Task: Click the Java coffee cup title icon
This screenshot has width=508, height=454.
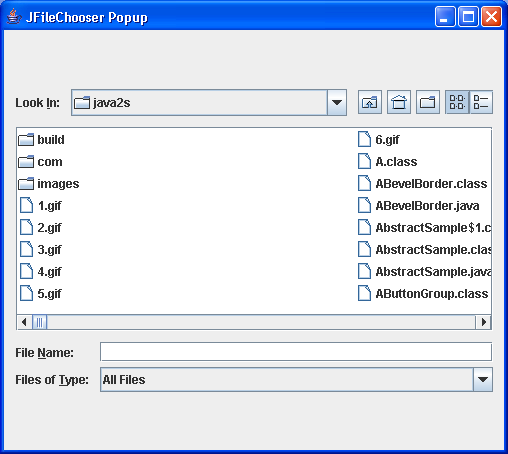Action: [14, 17]
